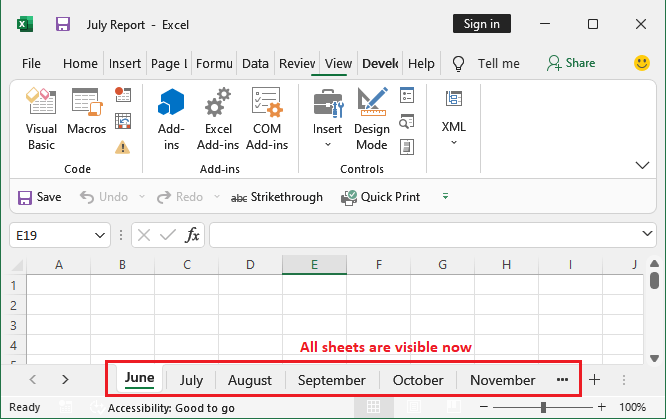
Task: Open the Visual Basic editor
Action: tap(41, 119)
